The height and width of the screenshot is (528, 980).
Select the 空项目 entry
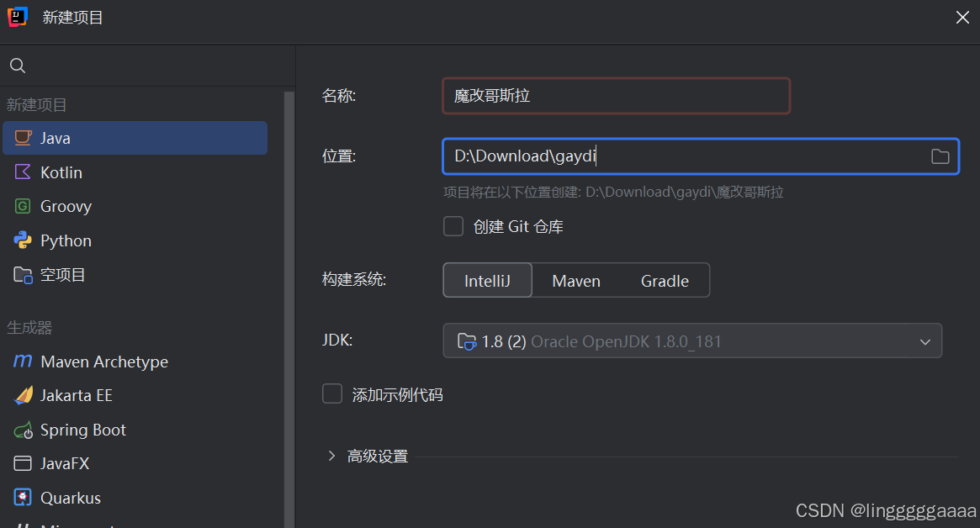135,274
